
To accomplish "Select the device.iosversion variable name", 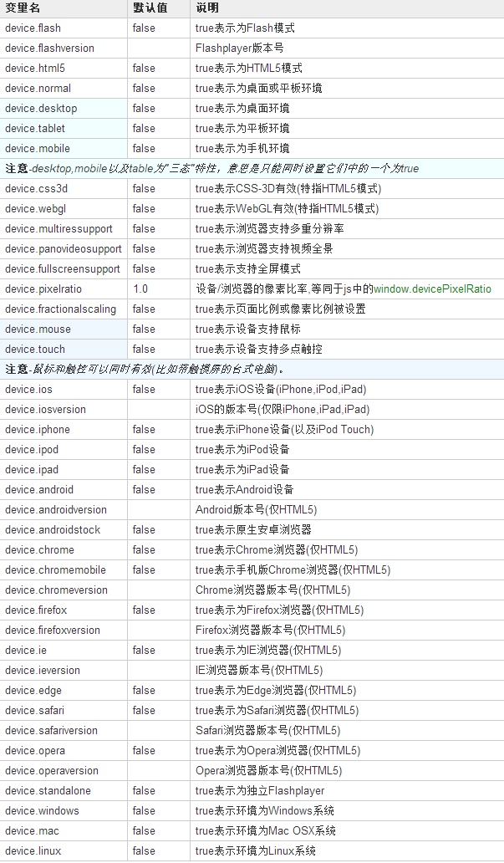I will (x=46, y=410).
